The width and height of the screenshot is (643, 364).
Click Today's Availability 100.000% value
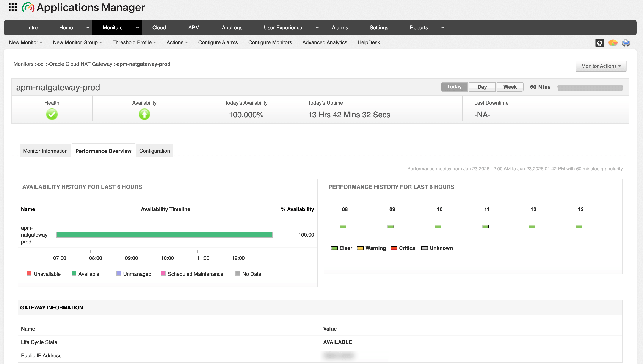(x=246, y=115)
